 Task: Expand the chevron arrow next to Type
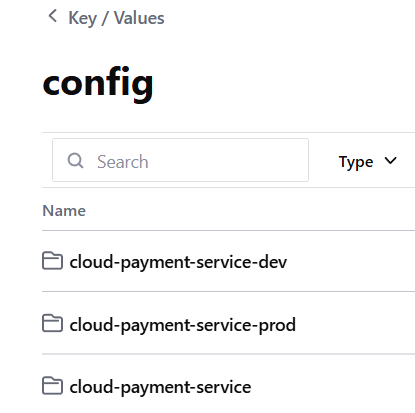point(390,161)
